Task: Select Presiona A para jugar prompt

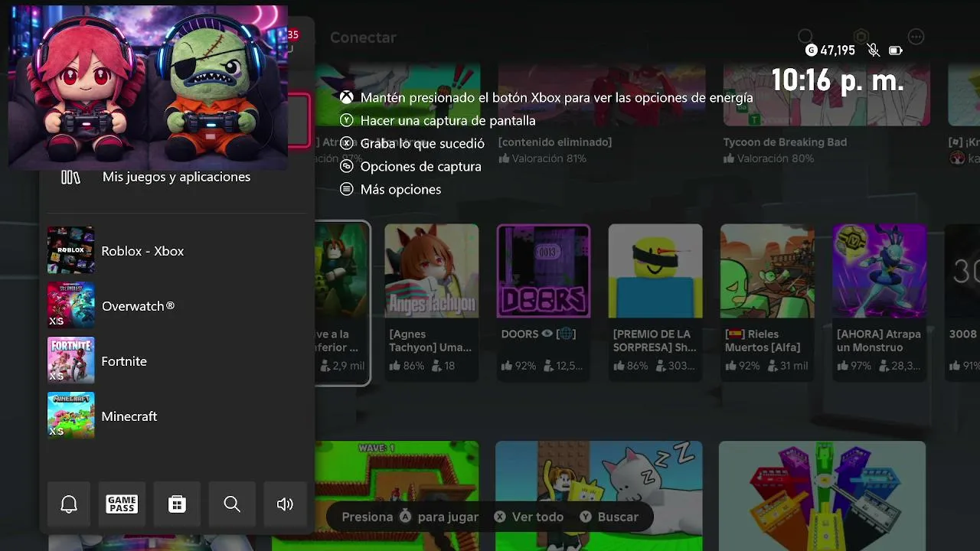Action: point(410,517)
